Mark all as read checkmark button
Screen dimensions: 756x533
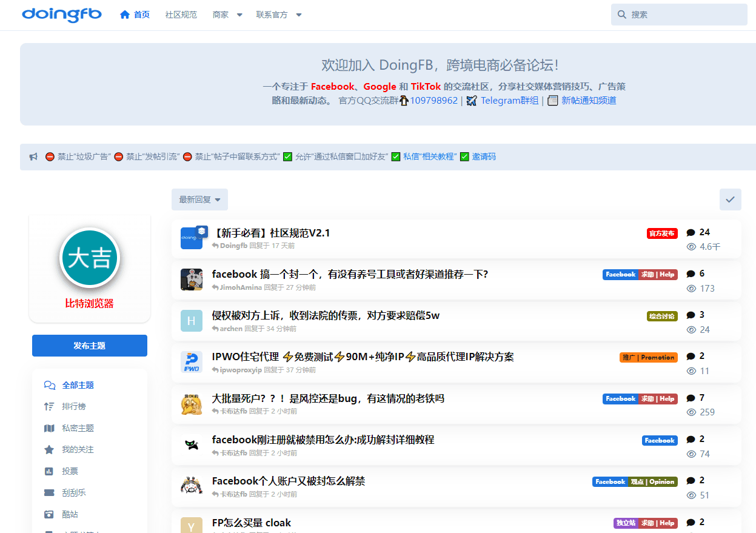[x=730, y=199]
